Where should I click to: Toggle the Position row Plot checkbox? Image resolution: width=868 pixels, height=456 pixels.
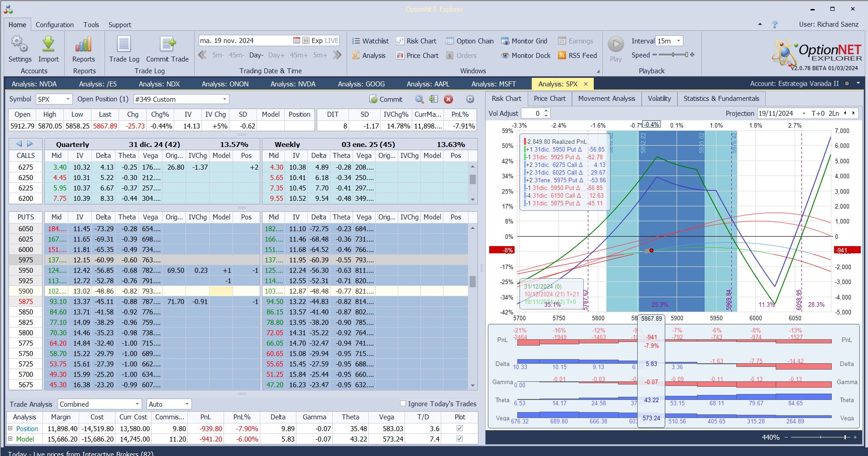[460, 428]
